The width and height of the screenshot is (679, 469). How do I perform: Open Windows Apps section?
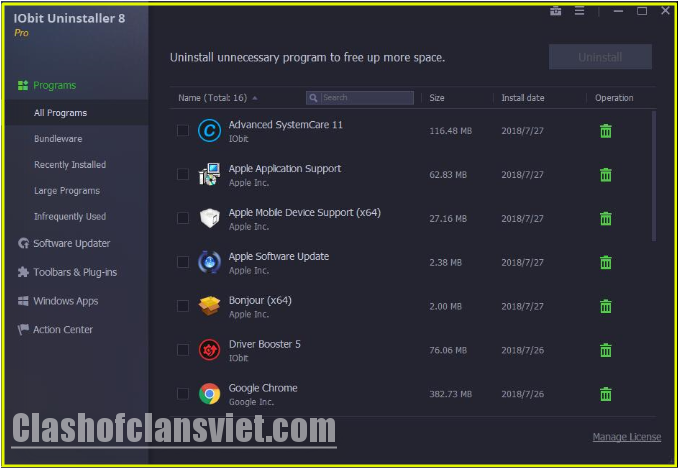pos(65,301)
